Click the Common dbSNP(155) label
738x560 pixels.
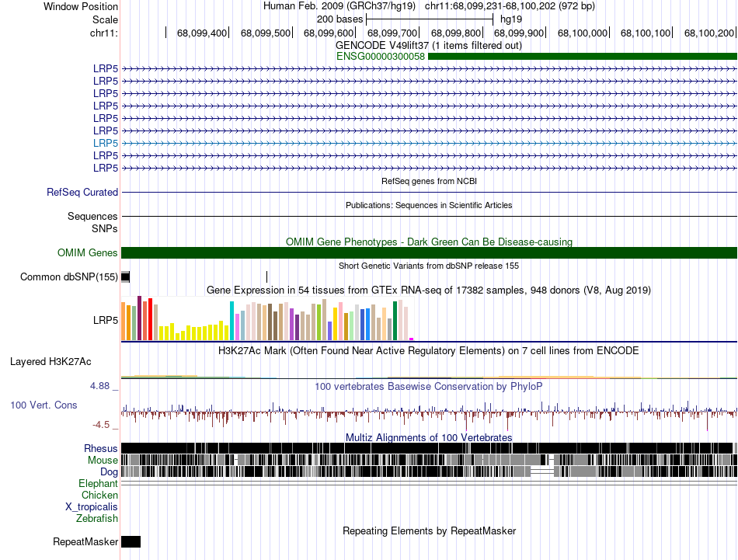pos(69,277)
